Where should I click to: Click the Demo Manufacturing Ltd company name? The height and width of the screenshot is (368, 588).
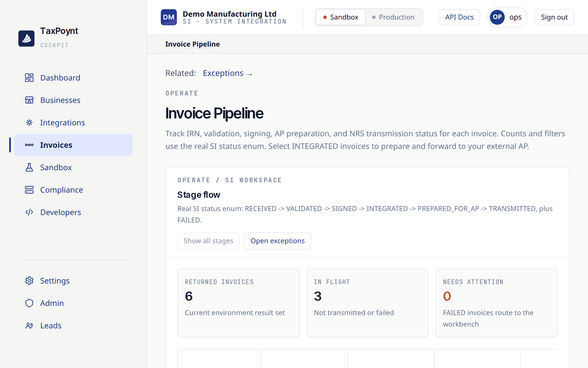point(230,14)
